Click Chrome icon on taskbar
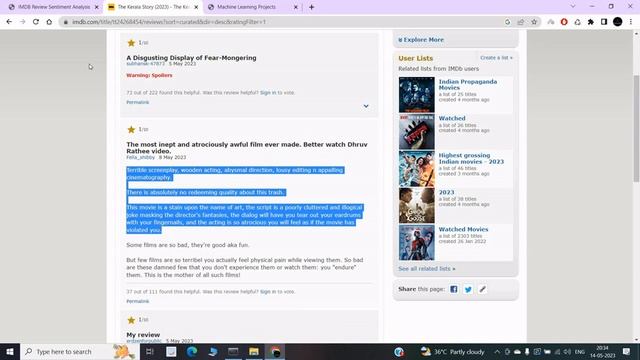The width and height of the screenshot is (640, 360). (x=276, y=351)
